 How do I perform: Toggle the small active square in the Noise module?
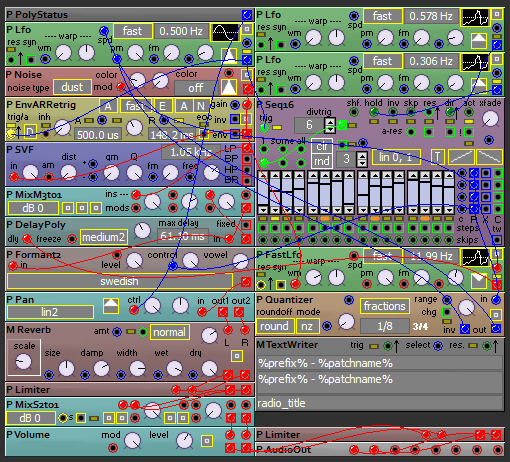tap(247, 75)
